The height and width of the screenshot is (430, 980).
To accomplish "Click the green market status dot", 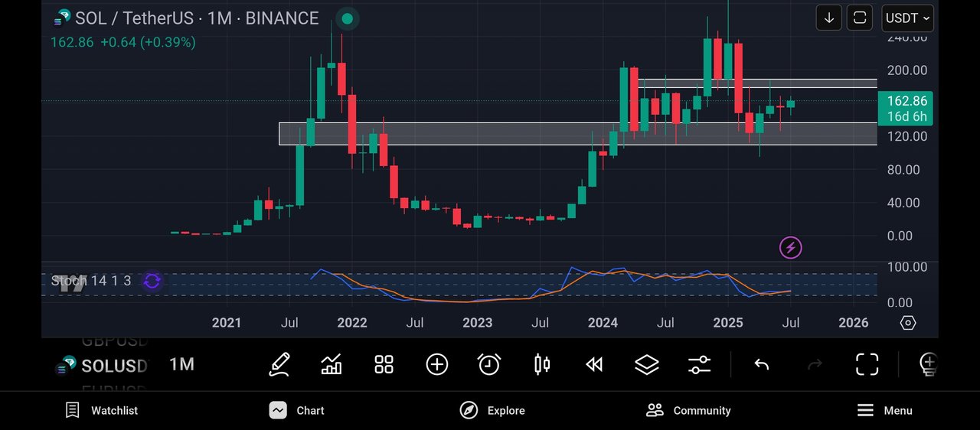I will tap(347, 18).
